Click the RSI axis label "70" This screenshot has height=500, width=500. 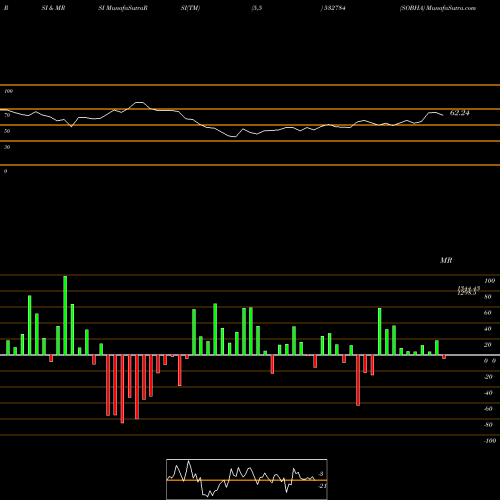(x=7, y=115)
